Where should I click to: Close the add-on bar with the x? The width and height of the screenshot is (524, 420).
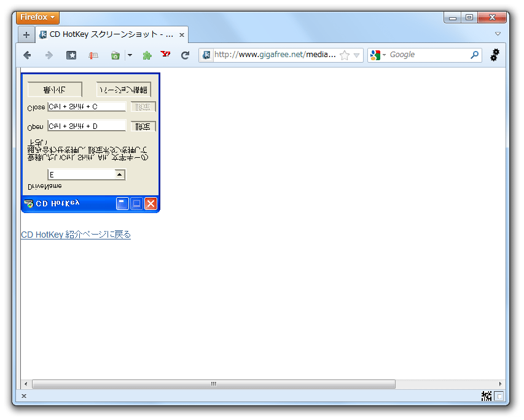(24, 396)
